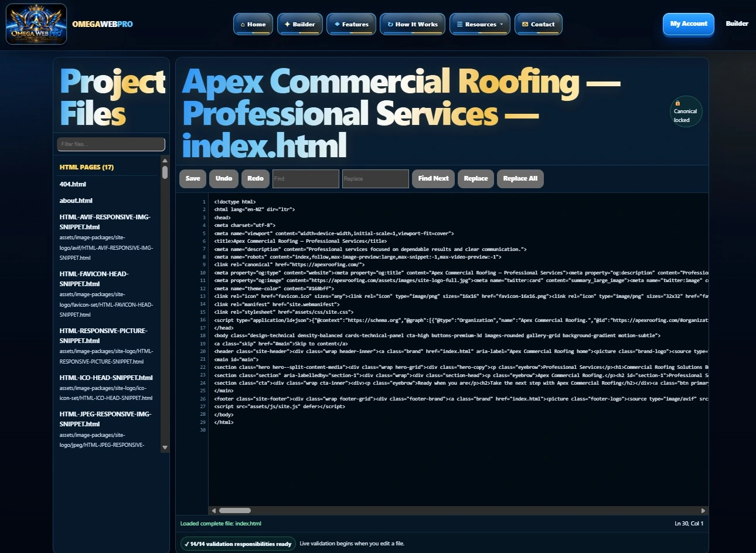Click the Live validation begins message
This screenshot has height=553, width=756.
(352, 544)
